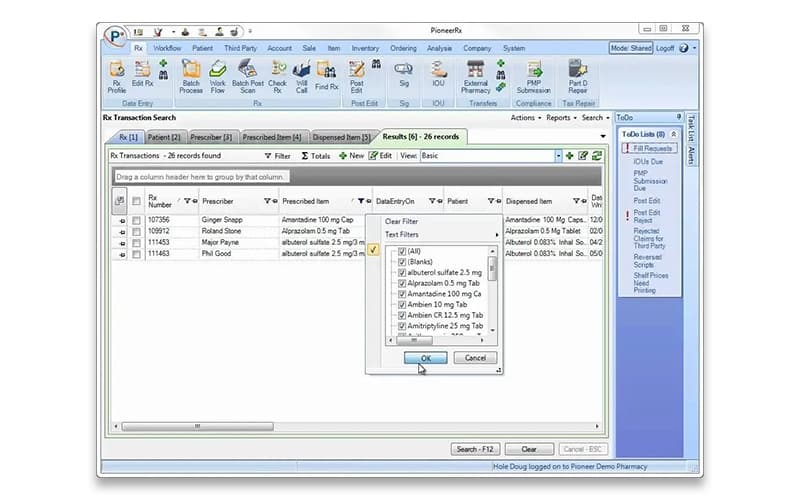800x500 pixels.
Task: Open External Pharmacy transfers
Action: (476, 77)
